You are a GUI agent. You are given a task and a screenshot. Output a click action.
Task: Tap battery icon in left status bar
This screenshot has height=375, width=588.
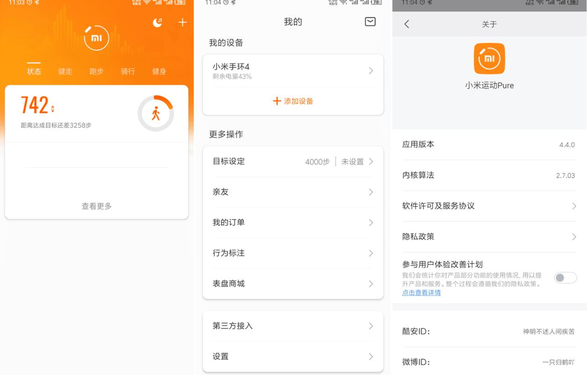coord(181,2)
